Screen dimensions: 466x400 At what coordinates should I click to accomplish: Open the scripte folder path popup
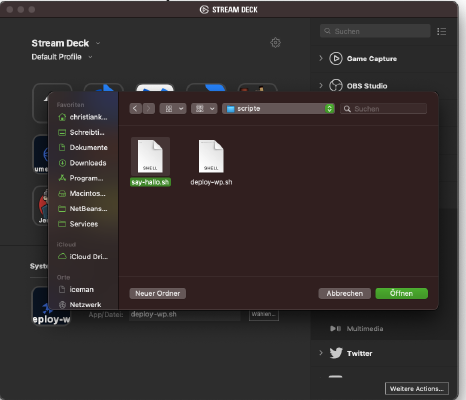coord(278,109)
